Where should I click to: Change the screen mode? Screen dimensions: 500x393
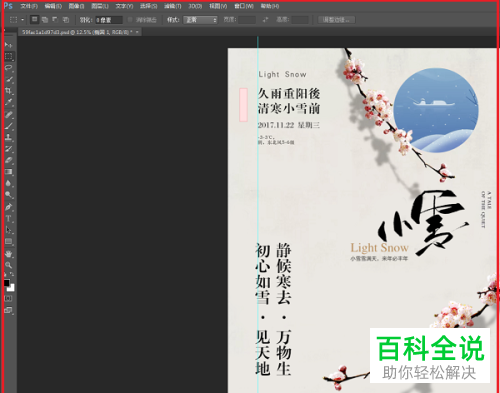pyautogui.click(x=9, y=310)
